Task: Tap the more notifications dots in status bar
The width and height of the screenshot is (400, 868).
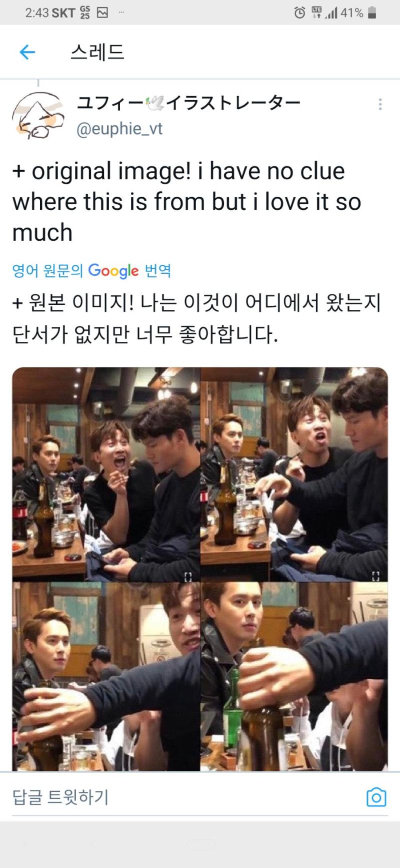Action: 121,13
